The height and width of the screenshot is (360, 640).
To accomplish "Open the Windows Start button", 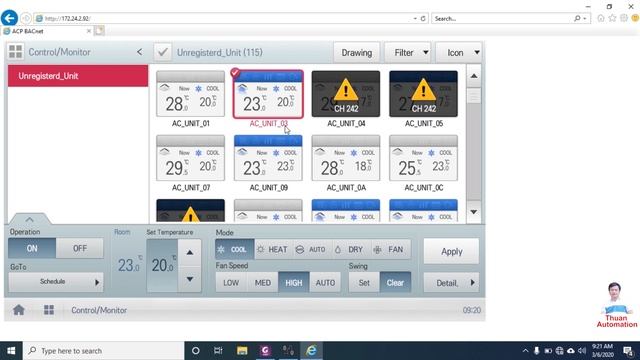I will 11,351.
